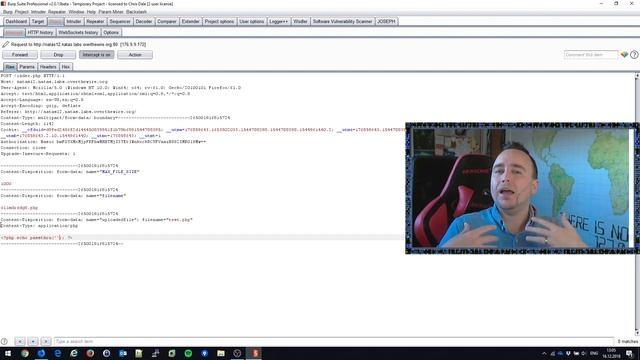
Task: Open the User options tab
Action: click(251, 22)
